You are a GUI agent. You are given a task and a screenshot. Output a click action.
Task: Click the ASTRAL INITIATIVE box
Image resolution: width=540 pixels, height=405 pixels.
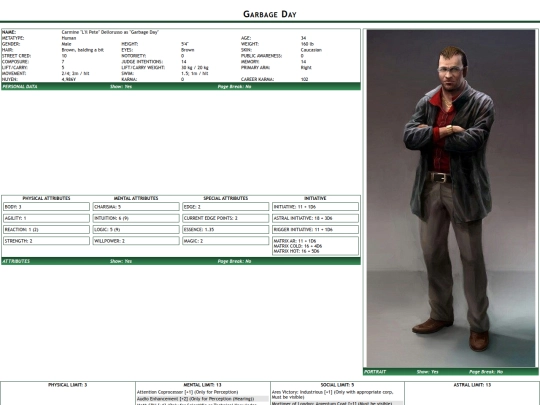(315, 218)
